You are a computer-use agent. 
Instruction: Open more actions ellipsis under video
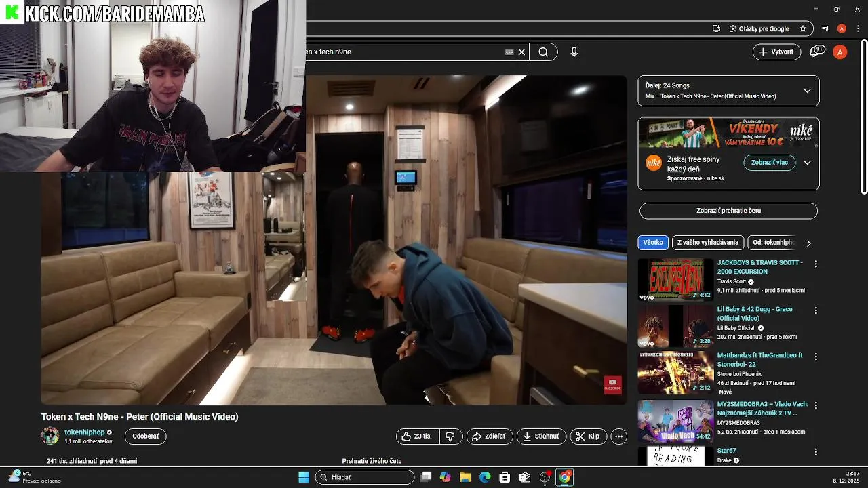coord(618,436)
